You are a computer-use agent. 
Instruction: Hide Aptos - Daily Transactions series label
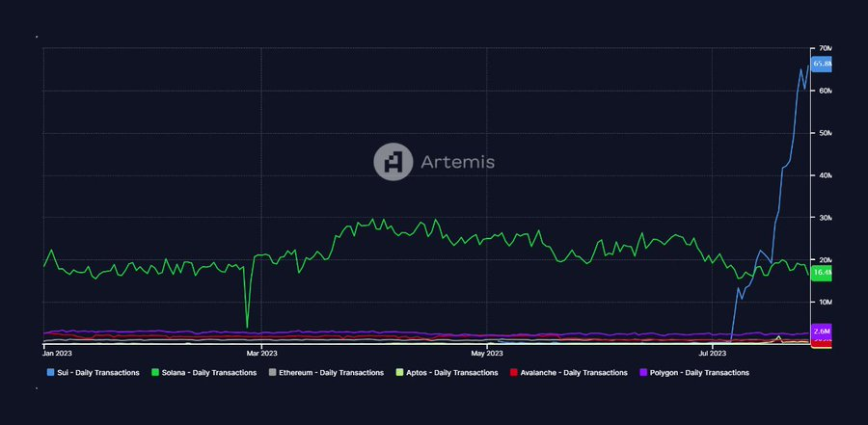[451, 372]
